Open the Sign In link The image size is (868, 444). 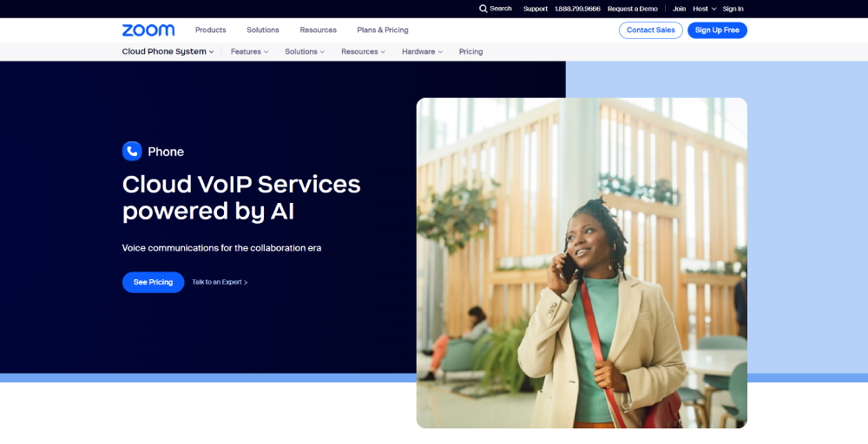click(x=733, y=9)
